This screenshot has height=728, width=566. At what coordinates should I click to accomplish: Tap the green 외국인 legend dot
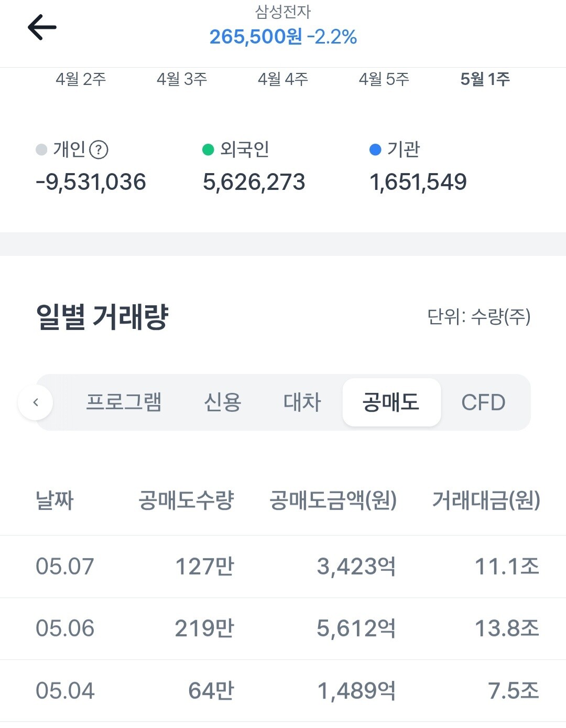(x=208, y=150)
